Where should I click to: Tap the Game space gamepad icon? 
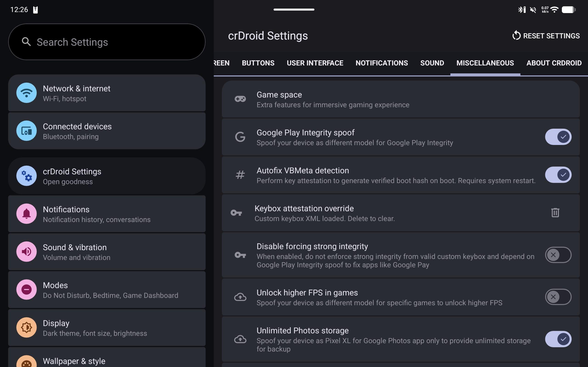pos(240,99)
